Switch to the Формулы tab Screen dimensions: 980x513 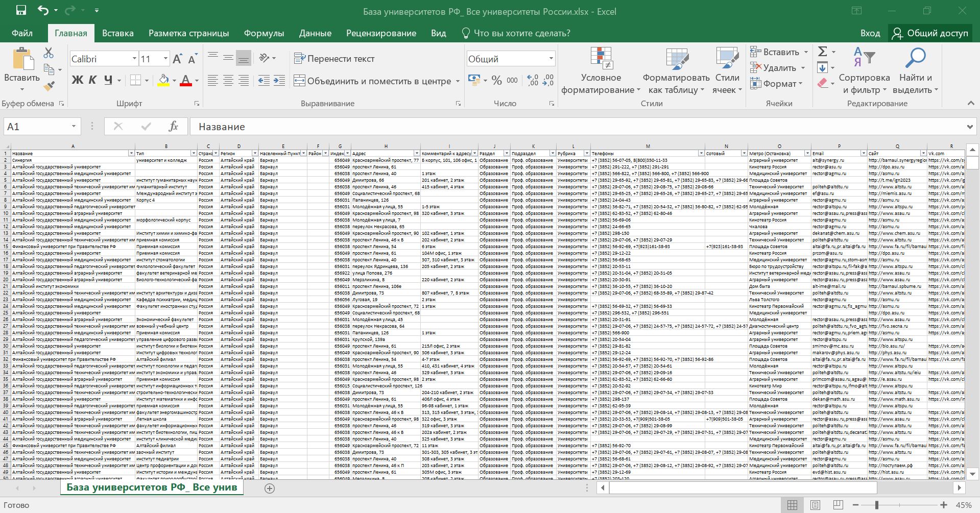click(264, 33)
